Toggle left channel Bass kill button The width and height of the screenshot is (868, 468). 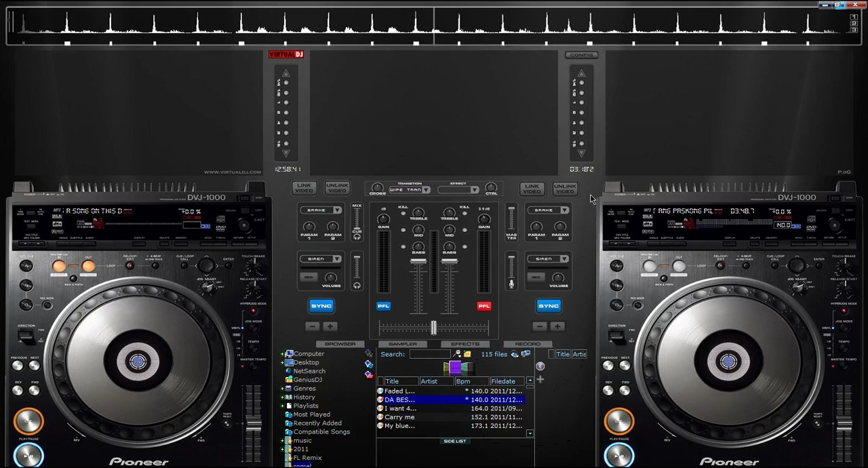point(403,248)
